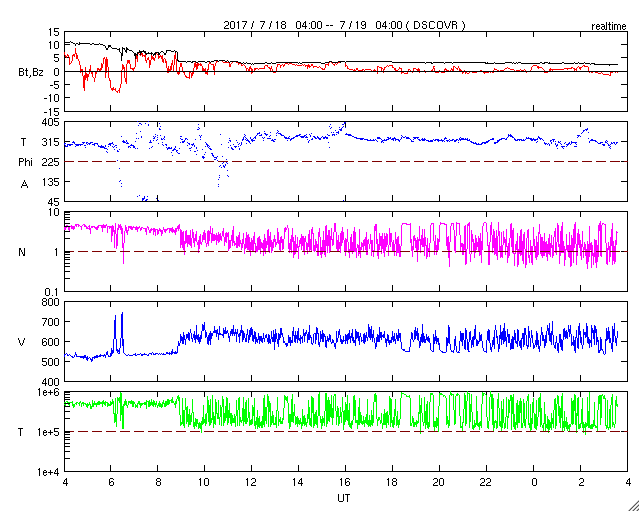Click the '45' tick on Phi axis
This screenshot has height=512, width=640.
tap(54, 202)
